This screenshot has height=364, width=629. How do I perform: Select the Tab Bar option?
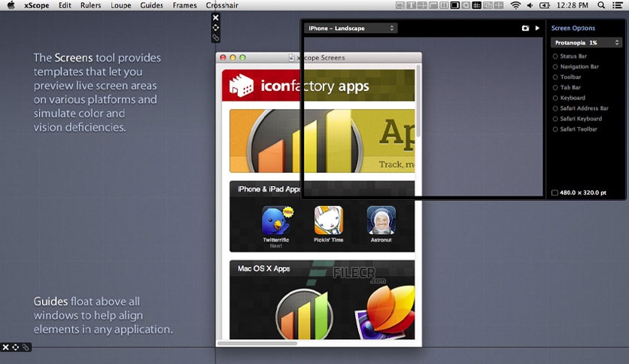click(567, 87)
